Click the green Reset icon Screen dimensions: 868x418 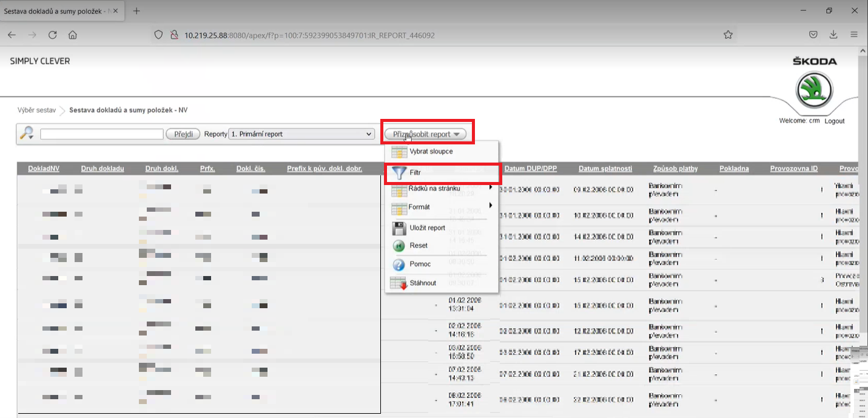[399, 246]
